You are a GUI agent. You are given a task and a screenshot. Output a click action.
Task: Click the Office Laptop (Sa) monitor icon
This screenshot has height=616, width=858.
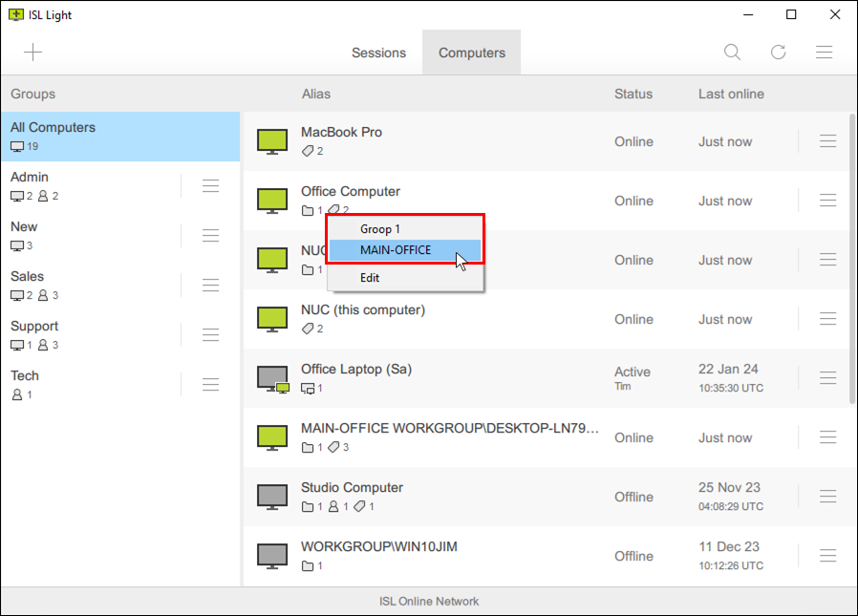click(x=272, y=378)
